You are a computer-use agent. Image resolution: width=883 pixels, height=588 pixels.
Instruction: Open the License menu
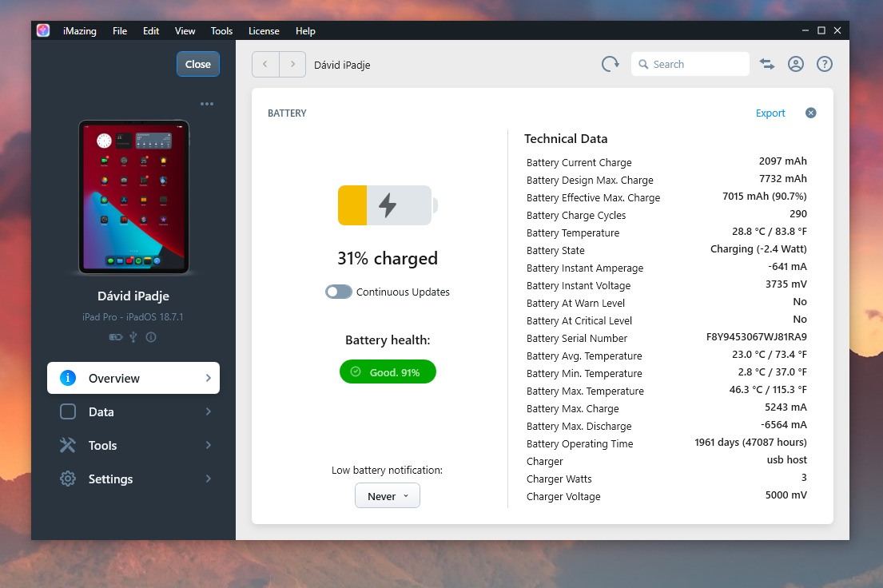point(264,31)
